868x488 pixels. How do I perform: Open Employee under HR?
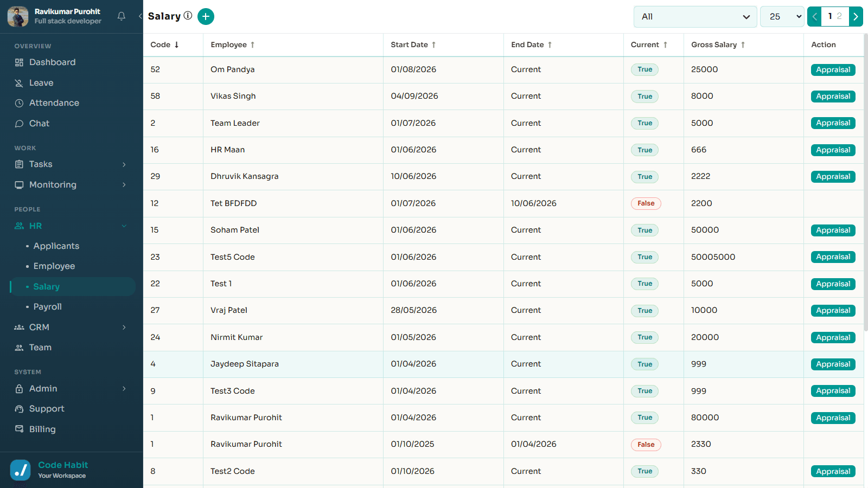pos(54,266)
